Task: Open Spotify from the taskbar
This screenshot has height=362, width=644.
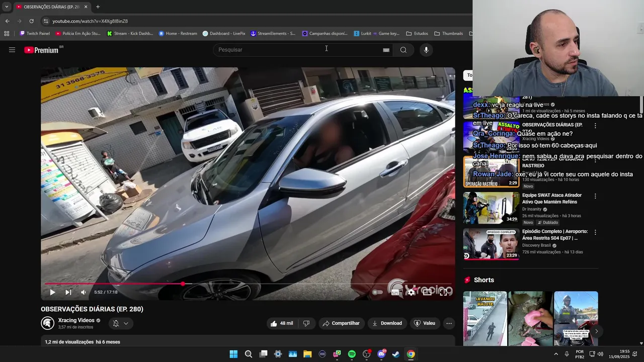Action: tap(352, 354)
